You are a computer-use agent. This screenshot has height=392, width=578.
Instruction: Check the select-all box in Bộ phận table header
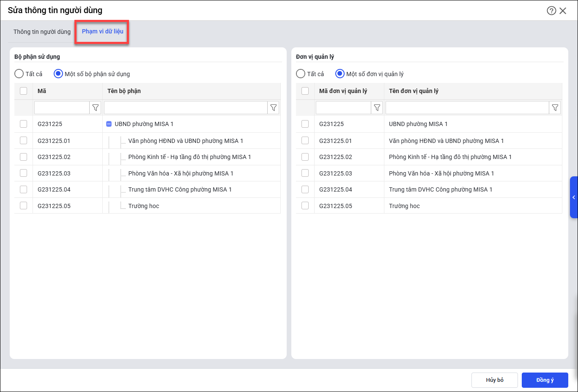coord(24,91)
